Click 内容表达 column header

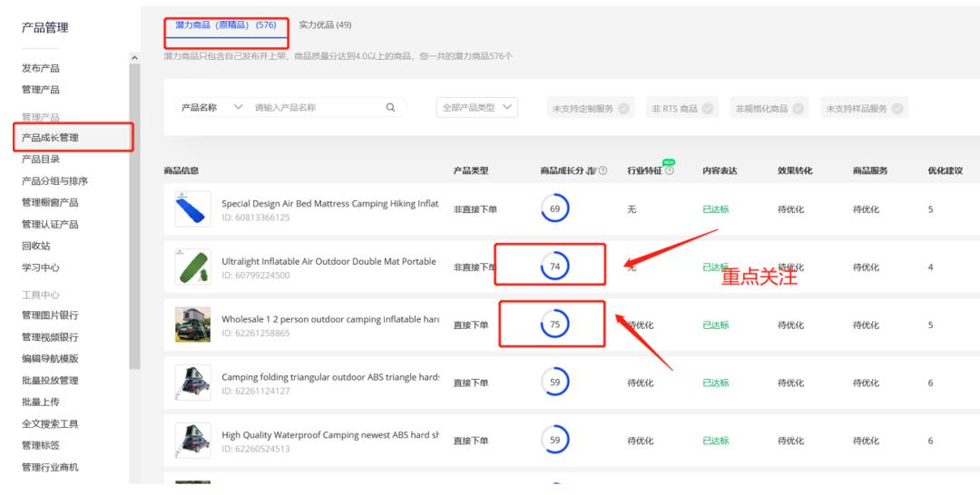pyautogui.click(x=720, y=170)
